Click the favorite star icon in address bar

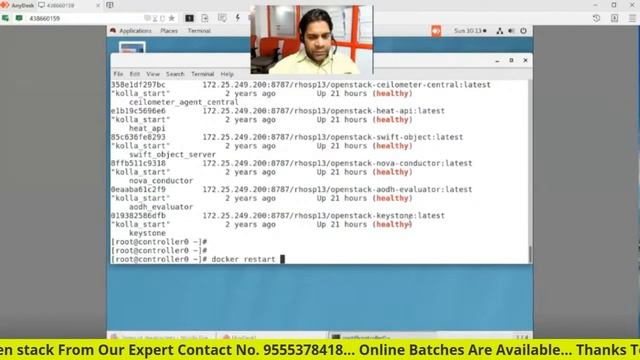(172, 18)
